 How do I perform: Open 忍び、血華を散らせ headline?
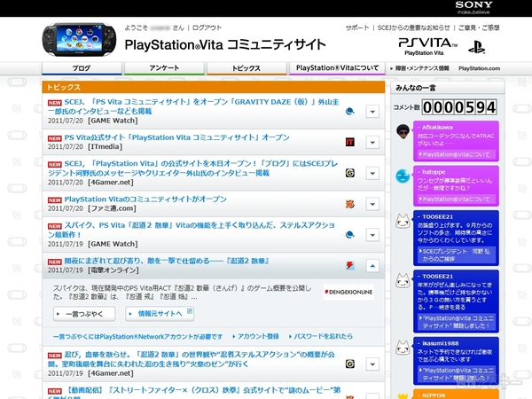point(192,359)
